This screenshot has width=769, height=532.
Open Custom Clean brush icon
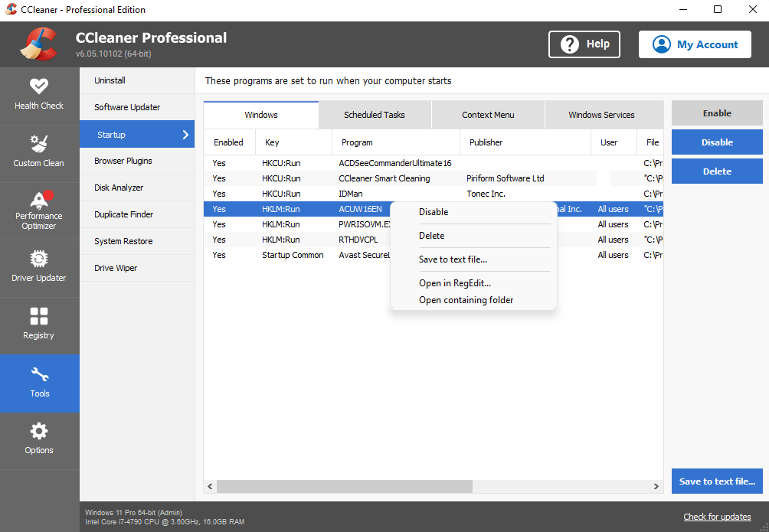[x=39, y=144]
